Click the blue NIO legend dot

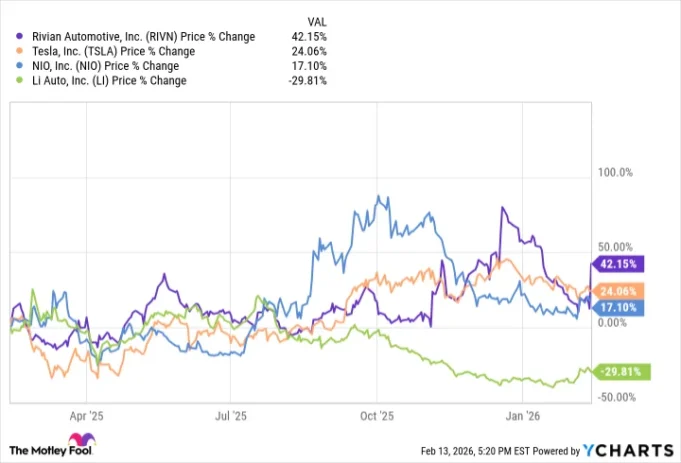pyautogui.click(x=22, y=66)
